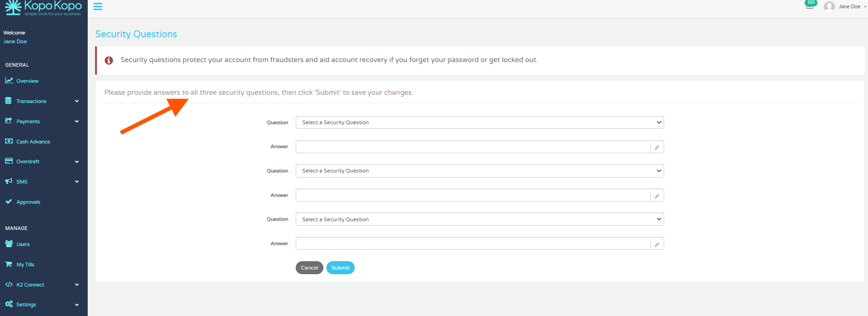
Task: Expand the Transactions sidebar menu
Action: pos(41,101)
